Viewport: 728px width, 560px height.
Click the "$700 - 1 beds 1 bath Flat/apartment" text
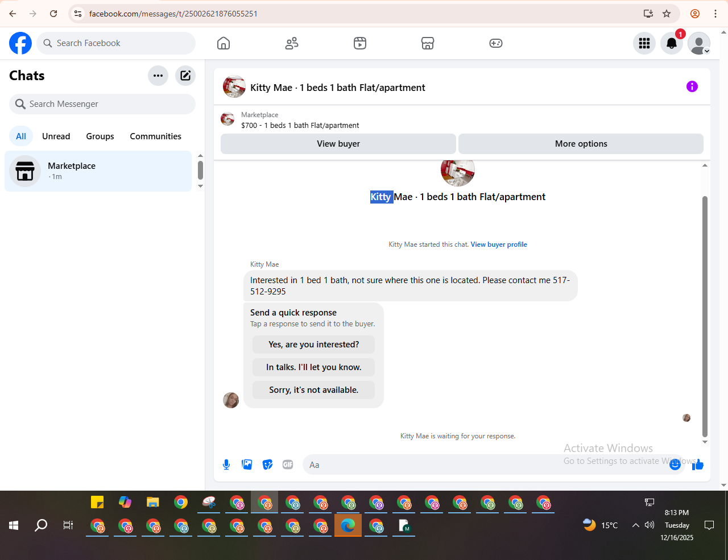[300, 126]
